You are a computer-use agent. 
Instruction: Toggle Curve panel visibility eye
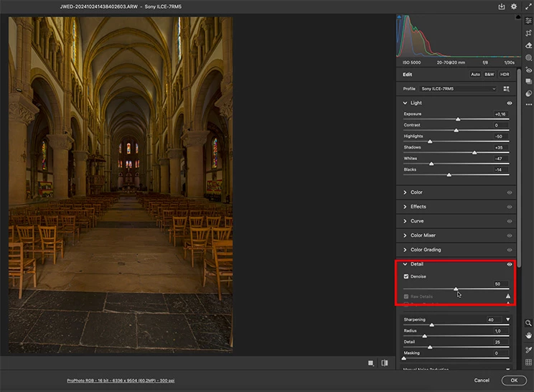[510, 221]
